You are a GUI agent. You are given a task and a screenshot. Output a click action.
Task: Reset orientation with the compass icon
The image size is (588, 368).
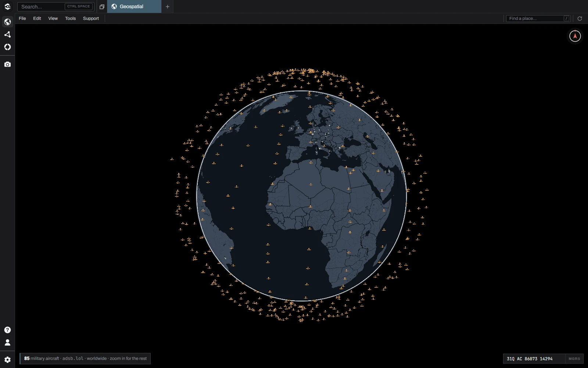575,36
